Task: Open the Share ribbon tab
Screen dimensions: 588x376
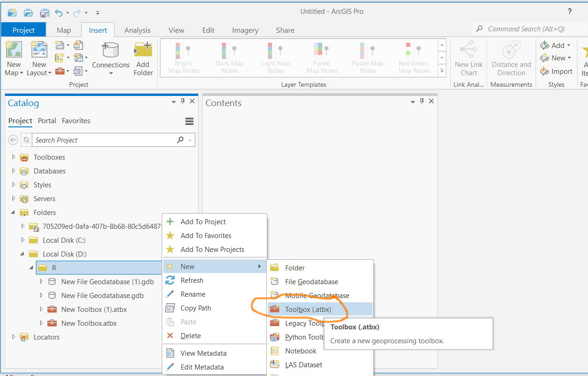Action: 285,30
